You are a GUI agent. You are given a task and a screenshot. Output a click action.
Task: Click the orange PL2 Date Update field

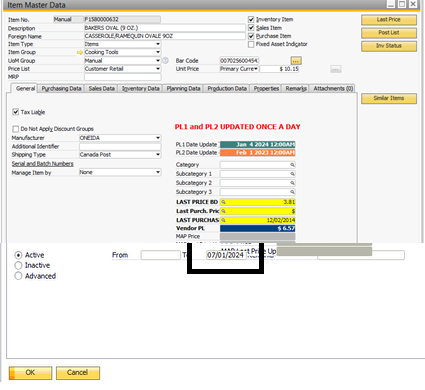(257, 153)
